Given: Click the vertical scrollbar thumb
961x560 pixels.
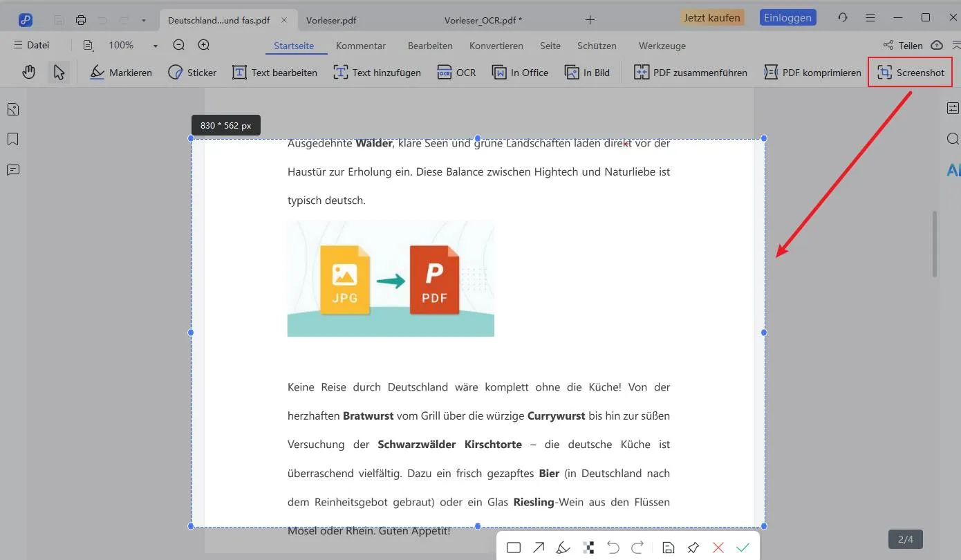Looking at the screenshot, I should pos(935,243).
